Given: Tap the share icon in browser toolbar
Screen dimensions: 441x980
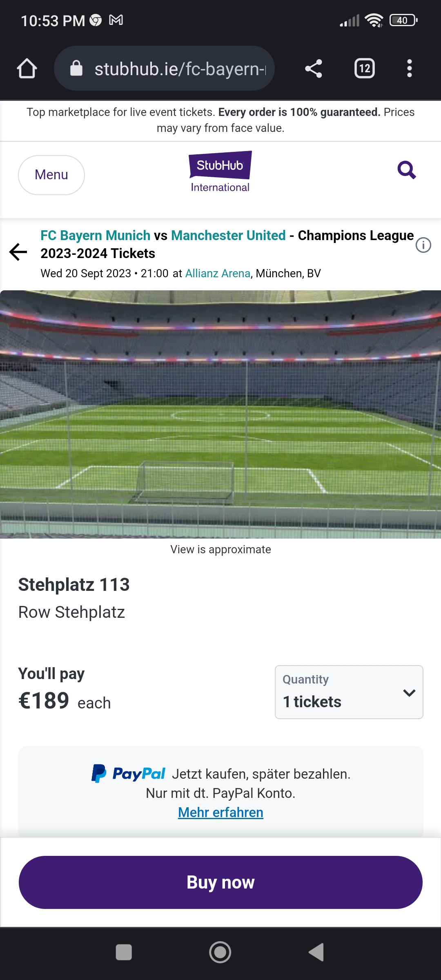Looking at the screenshot, I should click(x=314, y=68).
